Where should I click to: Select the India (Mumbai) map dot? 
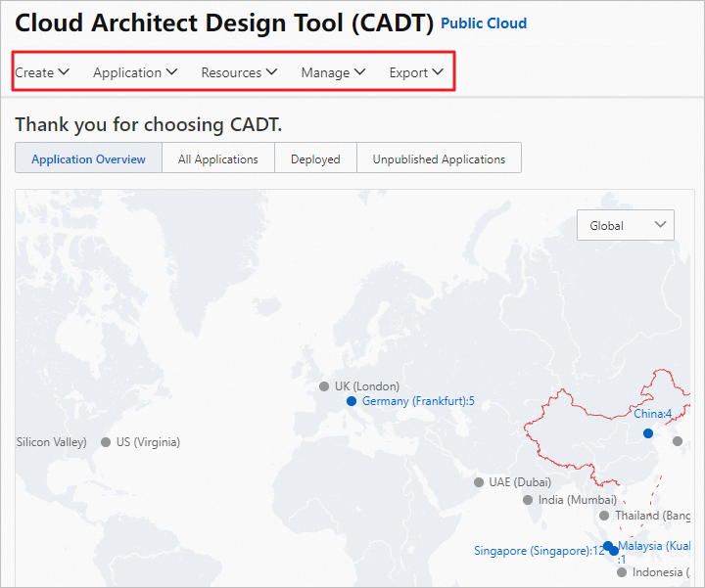(x=528, y=500)
